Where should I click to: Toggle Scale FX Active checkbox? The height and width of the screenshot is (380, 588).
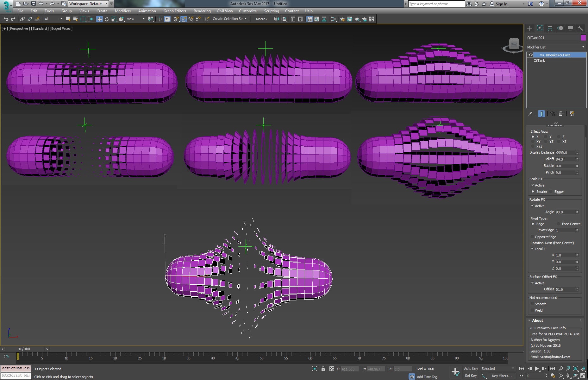[x=533, y=185]
